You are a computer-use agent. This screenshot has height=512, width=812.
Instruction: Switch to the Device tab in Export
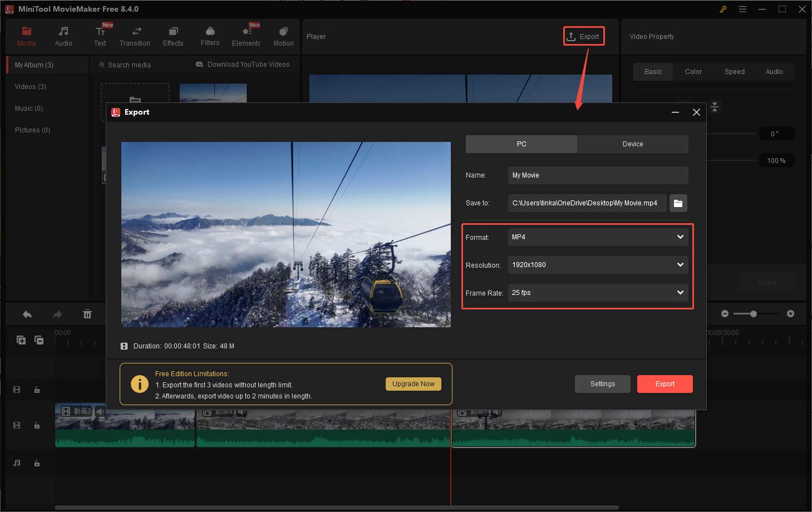click(x=632, y=144)
